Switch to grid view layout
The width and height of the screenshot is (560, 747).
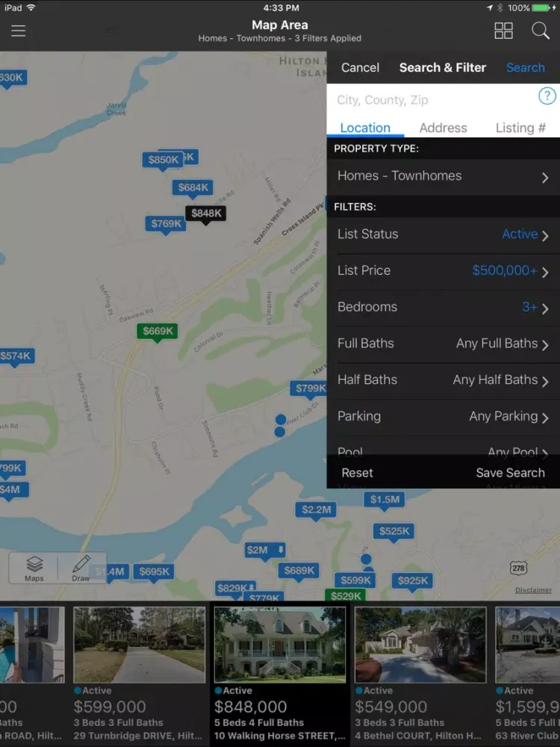(x=503, y=31)
